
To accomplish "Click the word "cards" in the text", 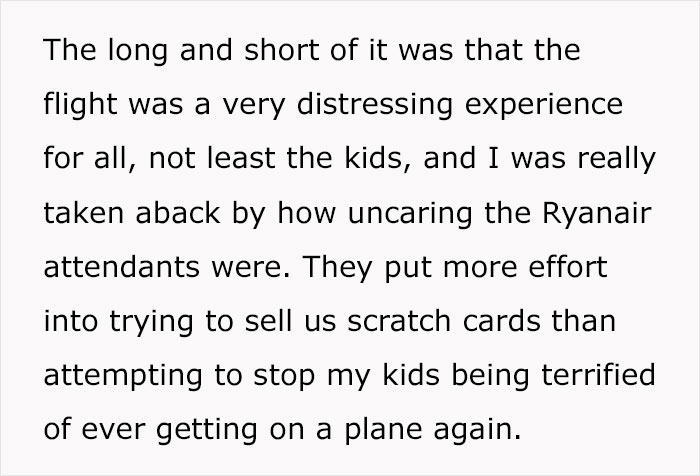I will (x=501, y=321).
